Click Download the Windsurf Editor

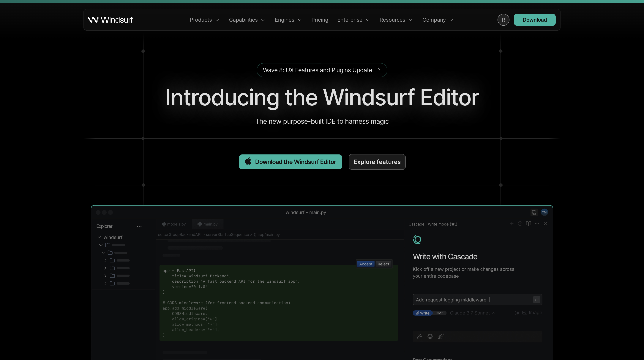(x=290, y=162)
